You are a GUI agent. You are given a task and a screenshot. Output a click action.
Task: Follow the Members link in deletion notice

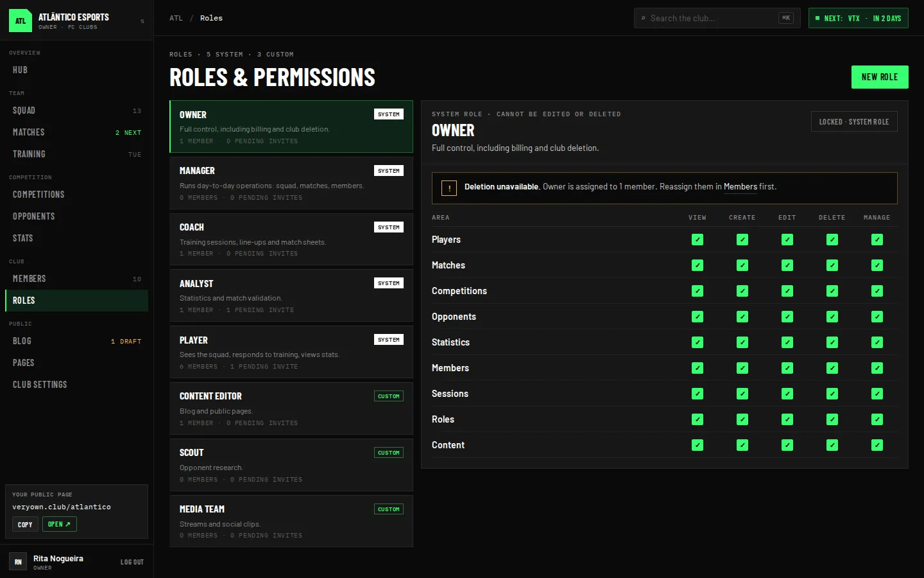click(740, 187)
